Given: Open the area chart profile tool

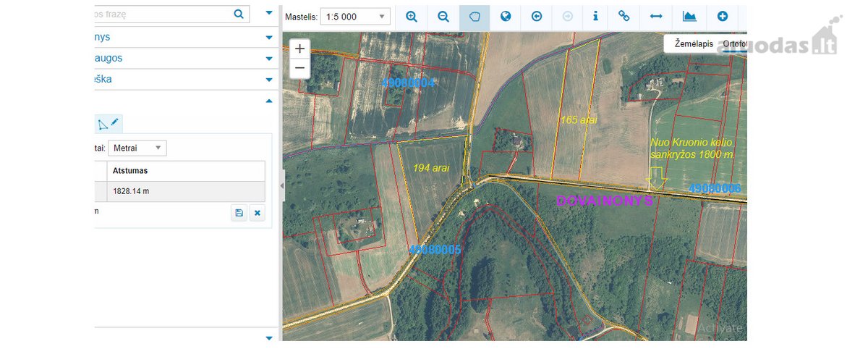Looking at the screenshot, I should [x=689, y=17].
